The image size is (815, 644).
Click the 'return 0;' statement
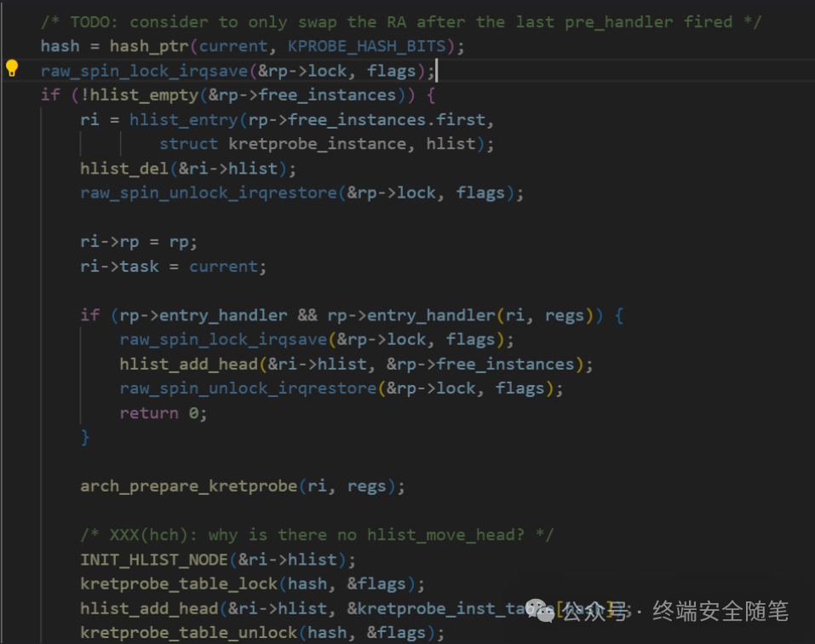click(164, 412)
